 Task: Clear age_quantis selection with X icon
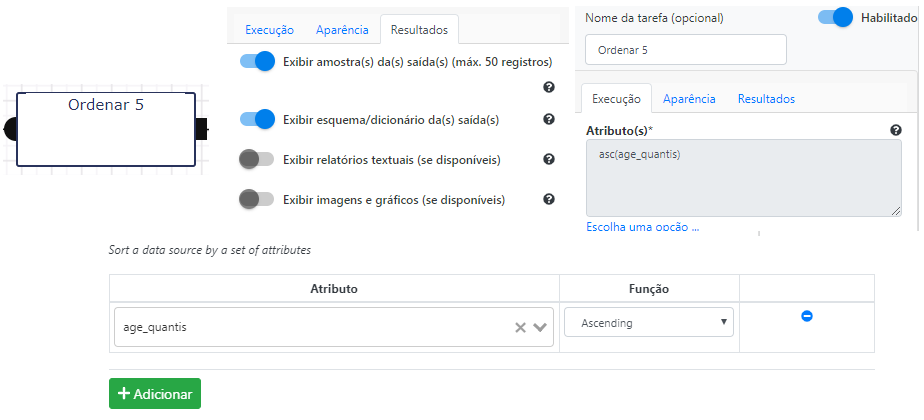pos(520,328)
